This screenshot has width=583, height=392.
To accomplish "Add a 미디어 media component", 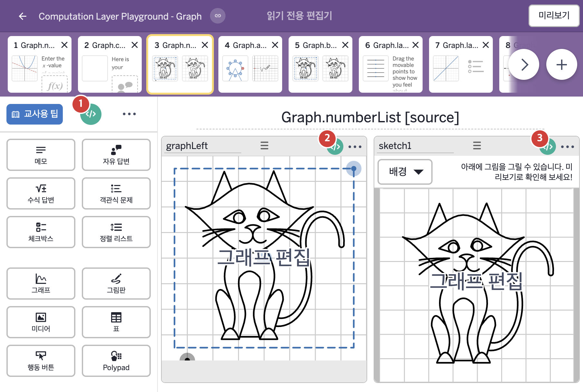I will pyautogui.click(x=41, y=322).
